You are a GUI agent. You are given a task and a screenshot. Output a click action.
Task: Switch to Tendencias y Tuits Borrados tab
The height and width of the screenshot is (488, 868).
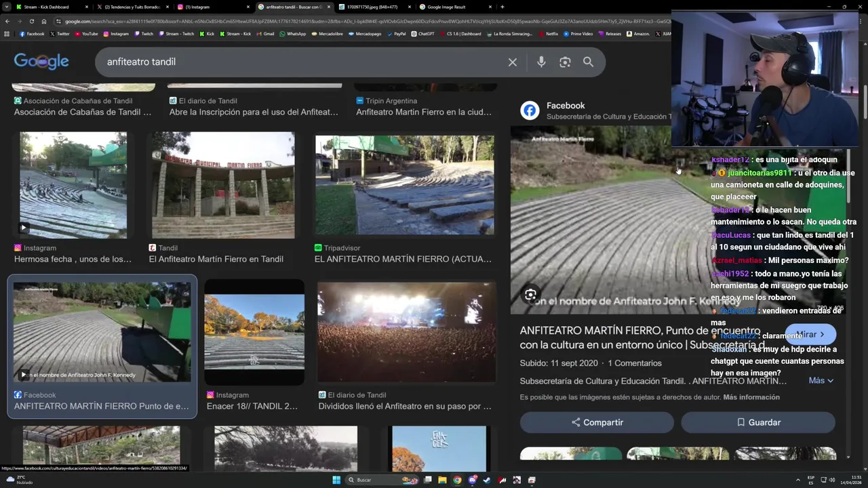click(132, 7)
